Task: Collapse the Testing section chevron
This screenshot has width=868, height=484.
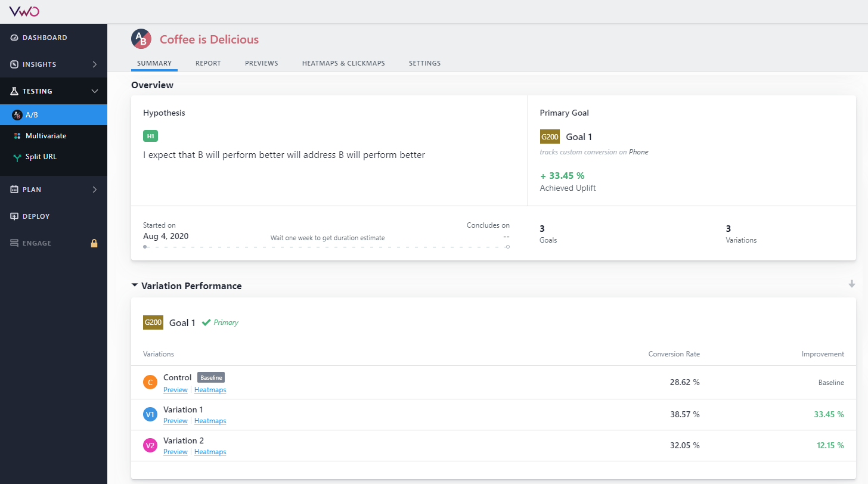Action: point(95,91)
